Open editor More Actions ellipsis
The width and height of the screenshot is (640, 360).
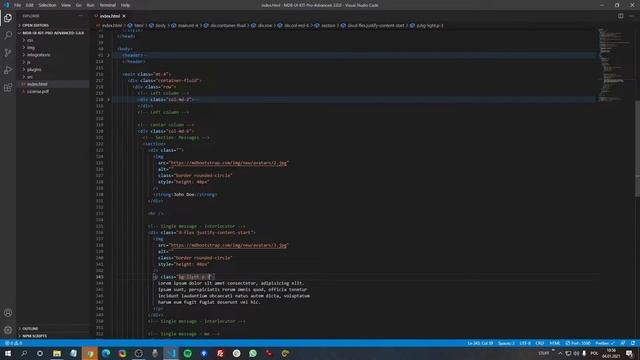631,16
